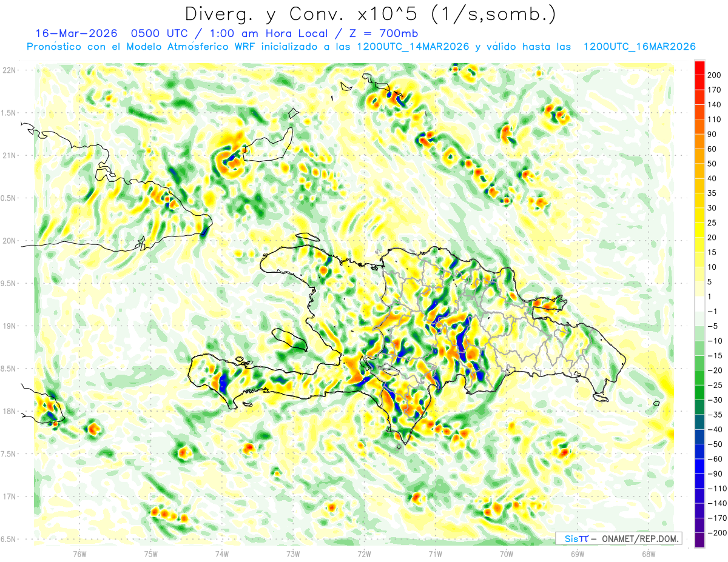Image resolution: width=728 pixels, height=562 pixels.
Task: Click the longitude axis label "70W"
Action: click(506, 553)
